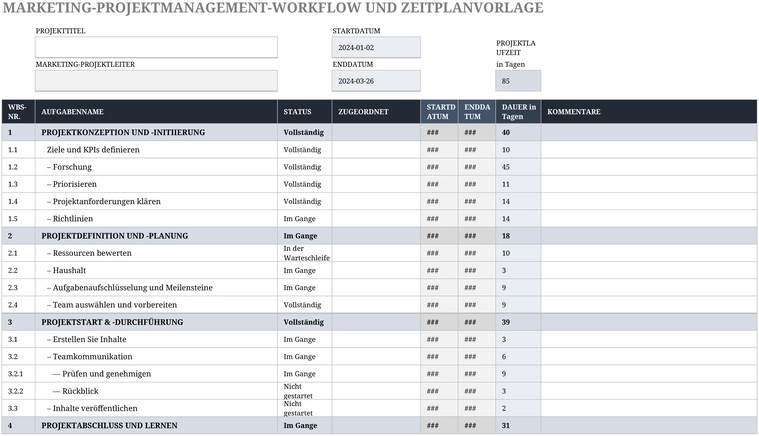This screenshot has height=436, width=759.
Task: Click duration 18 in row 2
Action: click(x=518, y=236)
